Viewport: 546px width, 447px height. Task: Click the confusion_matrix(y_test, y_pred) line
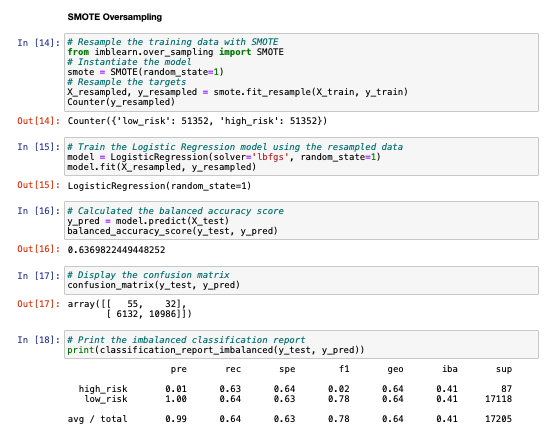tap(154, 285)
